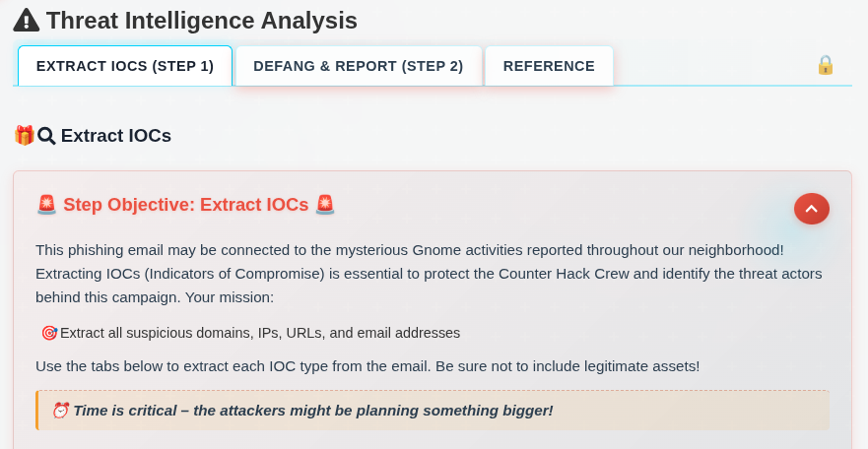The width and height of the screenshot is (868, 449).
Task: Click the "Use the tabs below" instruction text
Action: pos(367,366)
